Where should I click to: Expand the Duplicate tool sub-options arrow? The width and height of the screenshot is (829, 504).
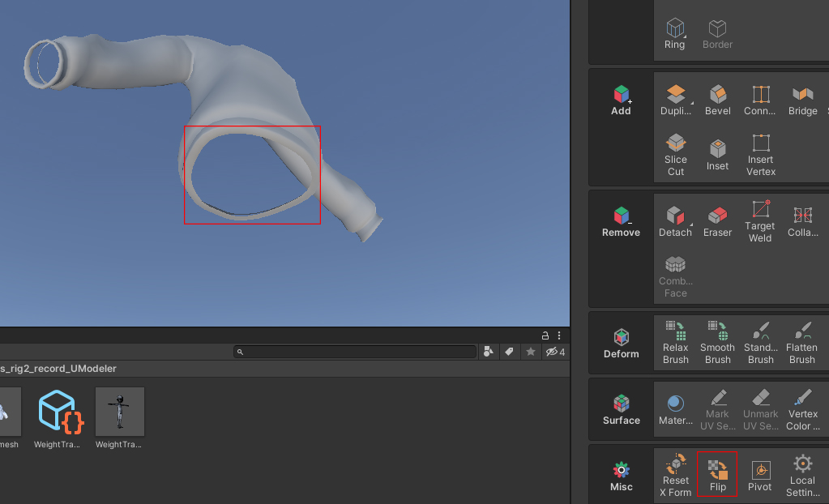point(691,103)
